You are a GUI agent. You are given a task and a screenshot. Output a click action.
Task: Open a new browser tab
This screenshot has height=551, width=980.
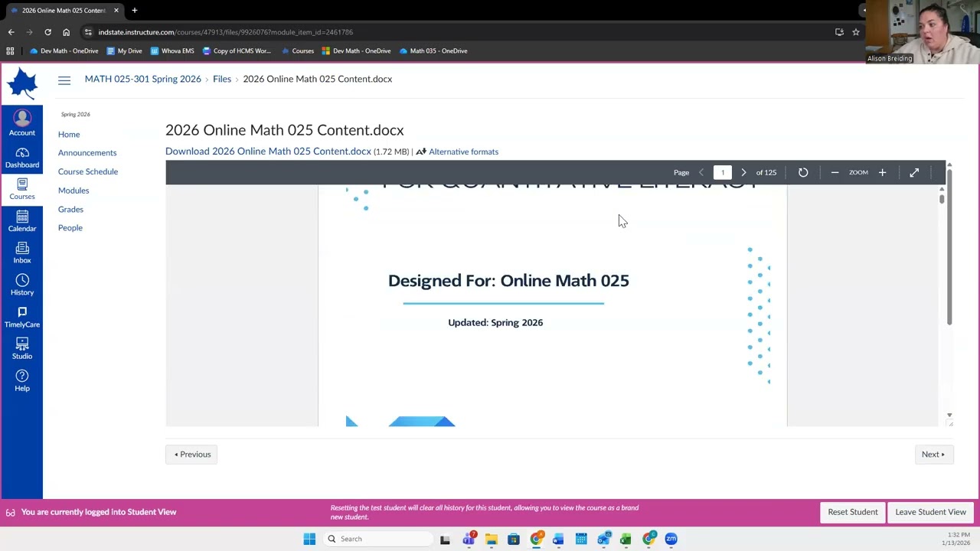click(x=134, y=10)
